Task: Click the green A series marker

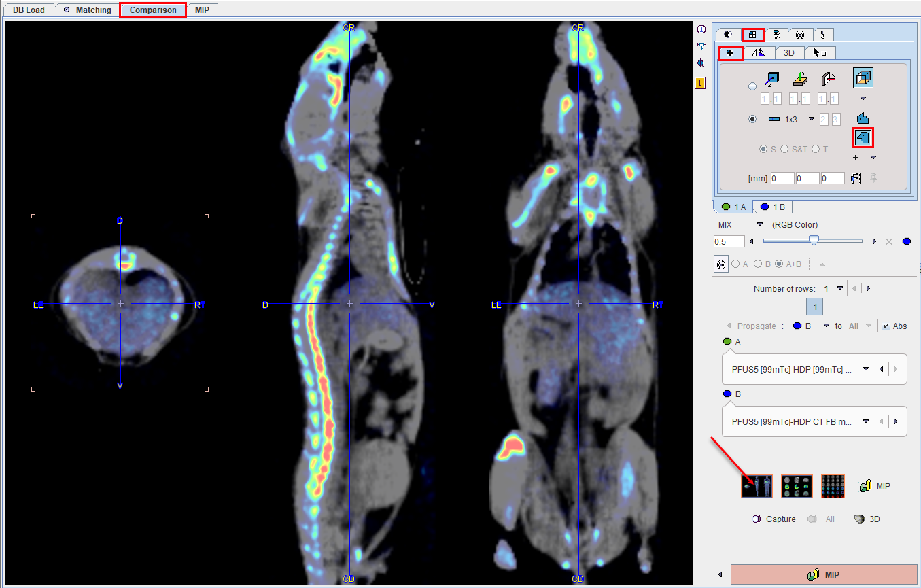Action: click(x=727, y=341)
